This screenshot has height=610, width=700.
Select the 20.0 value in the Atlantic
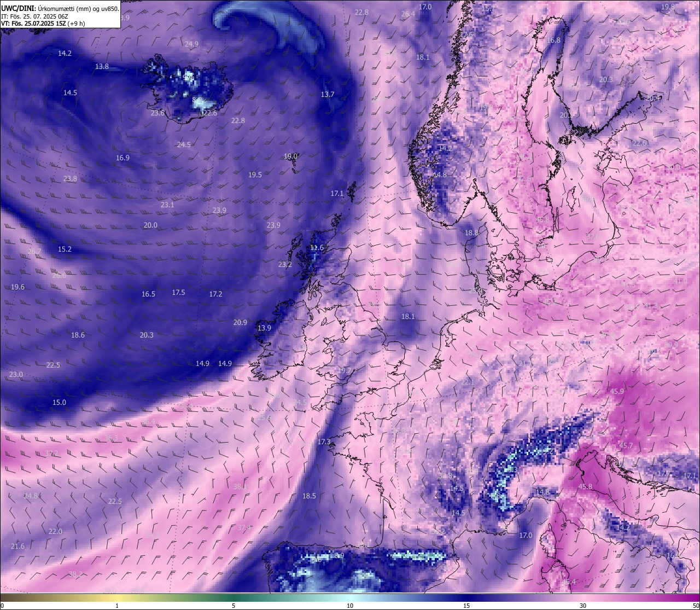point(150,225)
